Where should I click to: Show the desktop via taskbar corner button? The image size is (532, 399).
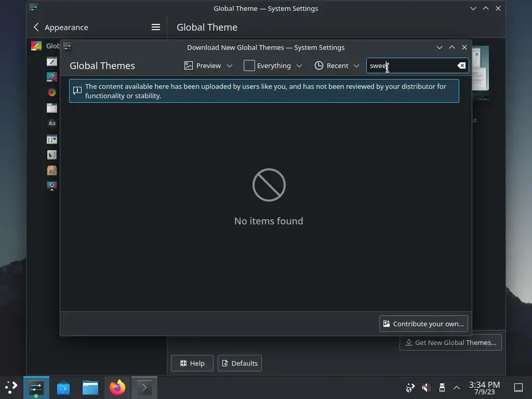click(x=518, y=388)
